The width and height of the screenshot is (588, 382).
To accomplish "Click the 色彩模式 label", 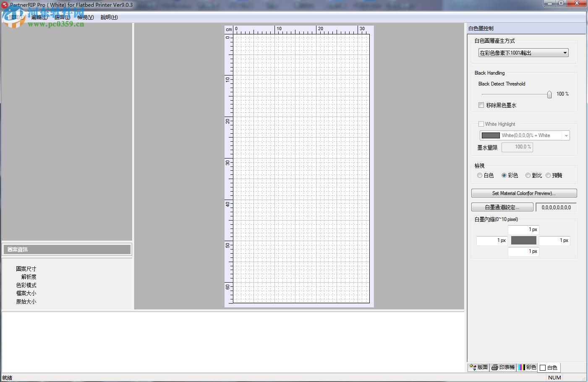I will 26,285.
